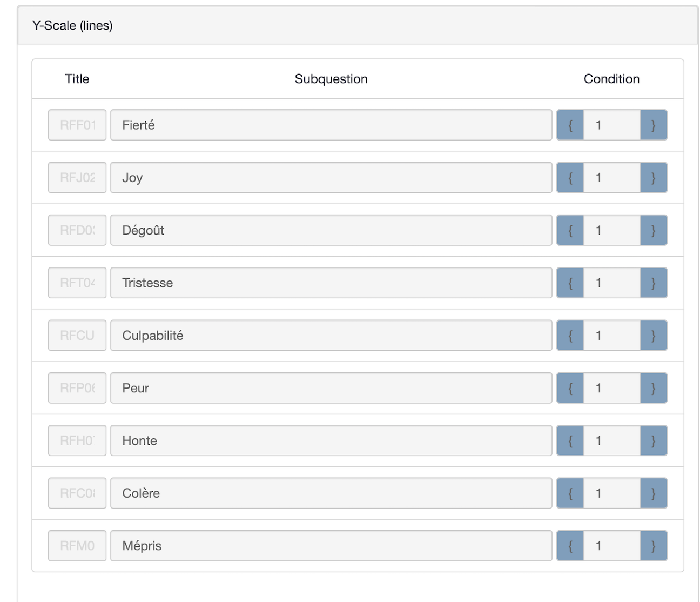Focus the Mépris subquestion field
Viewport: 700px width, 602px height.
331,546
